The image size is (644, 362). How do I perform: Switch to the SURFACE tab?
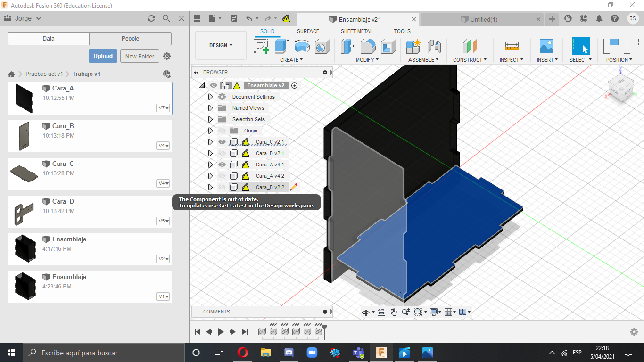308,31
